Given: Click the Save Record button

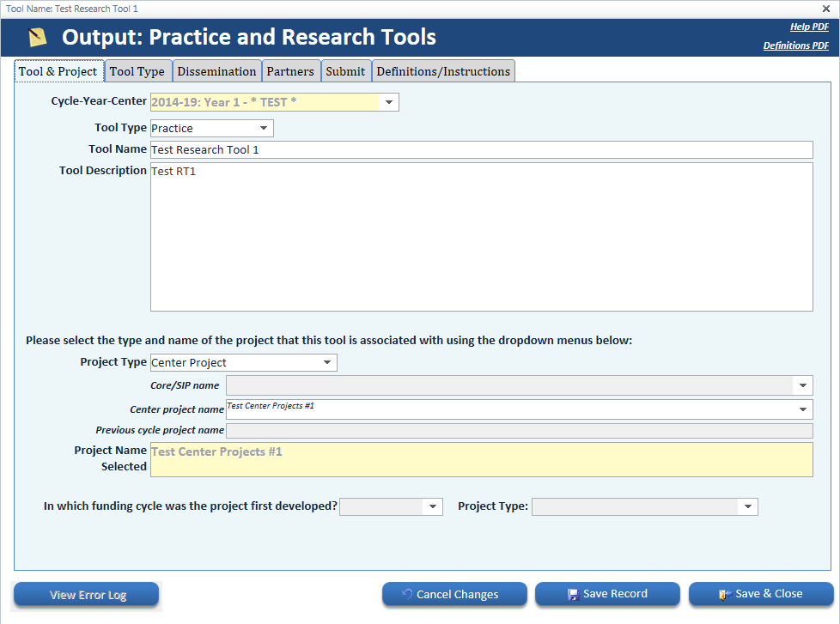Looking at the screenshot, I should [607, 594].
